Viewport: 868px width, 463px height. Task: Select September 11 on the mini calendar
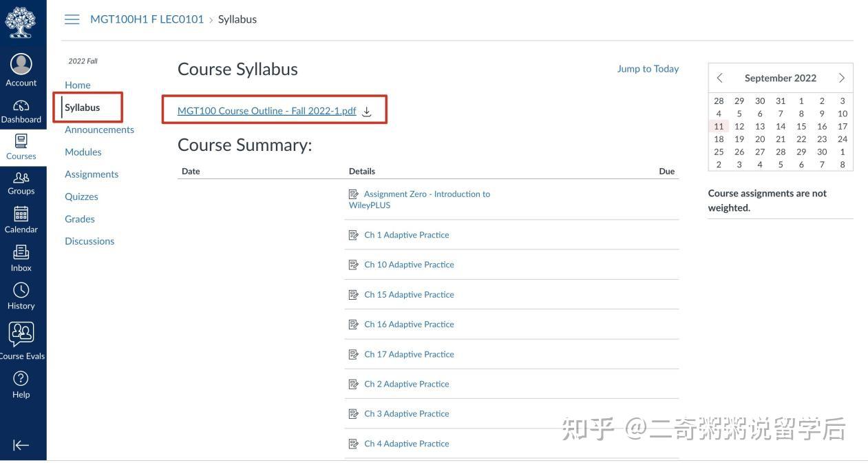(x=719, y=126)
